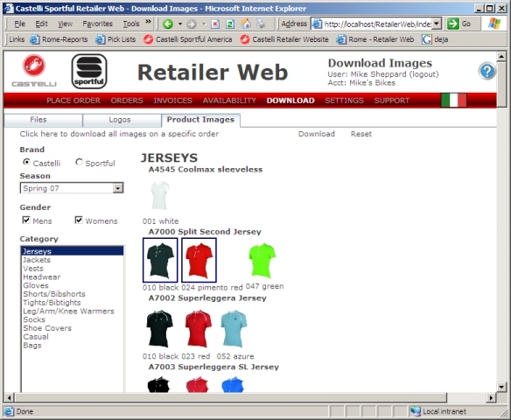Open the File menu
Image resolution: width=511 pixels, height=420 pixels.
20,24
